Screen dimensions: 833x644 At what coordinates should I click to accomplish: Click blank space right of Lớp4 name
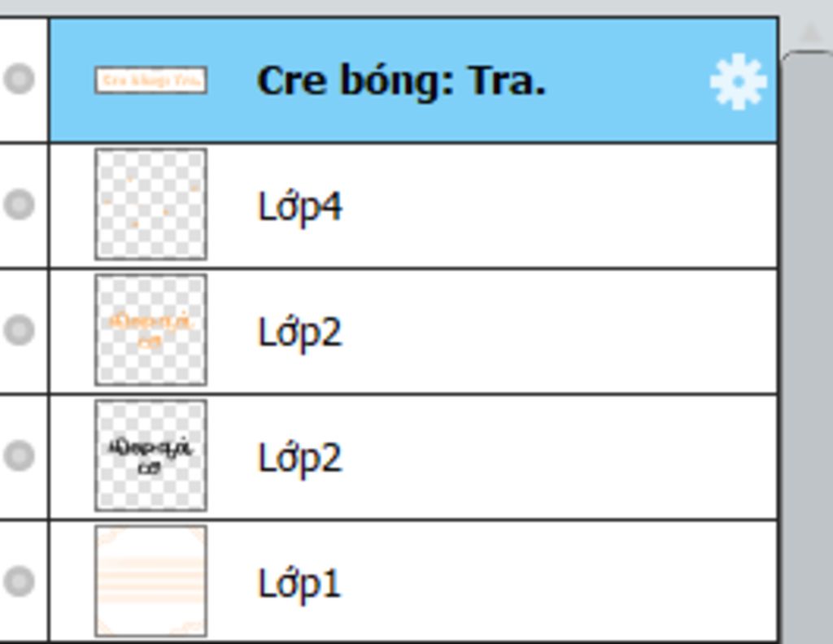(x=558, y=206)
